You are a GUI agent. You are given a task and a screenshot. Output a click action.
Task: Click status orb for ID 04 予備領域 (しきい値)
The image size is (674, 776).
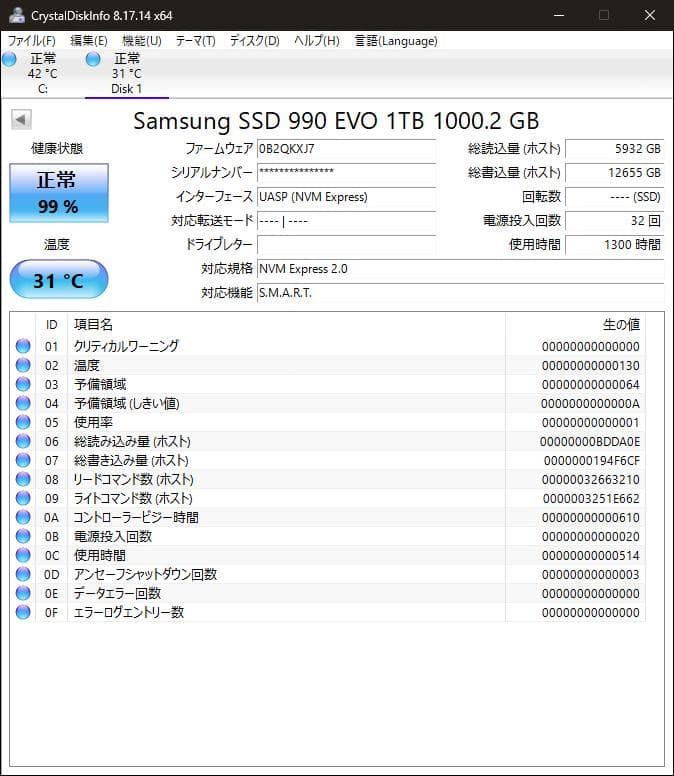[x=23, y=403]
